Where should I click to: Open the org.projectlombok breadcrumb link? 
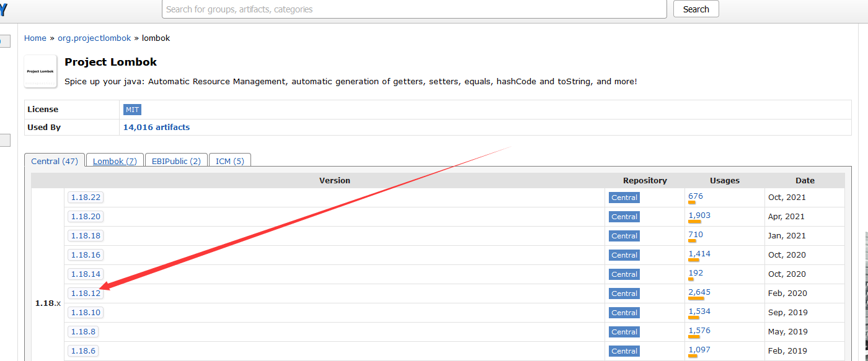point(94,38)
